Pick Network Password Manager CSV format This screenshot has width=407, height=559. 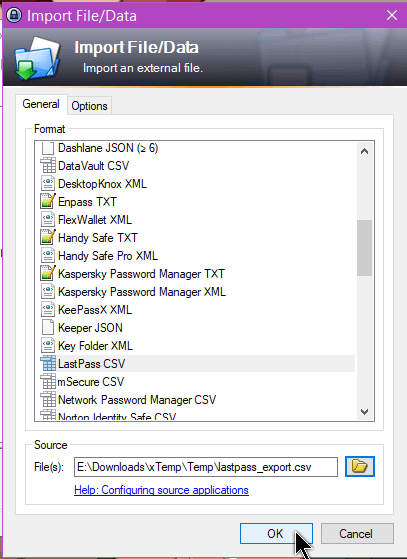(137, 400)
